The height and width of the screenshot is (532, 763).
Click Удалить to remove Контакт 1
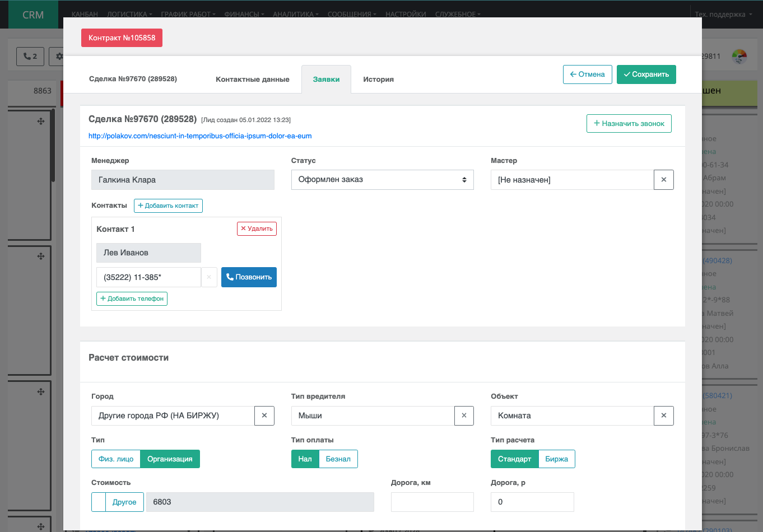click(x=257, y=228)
